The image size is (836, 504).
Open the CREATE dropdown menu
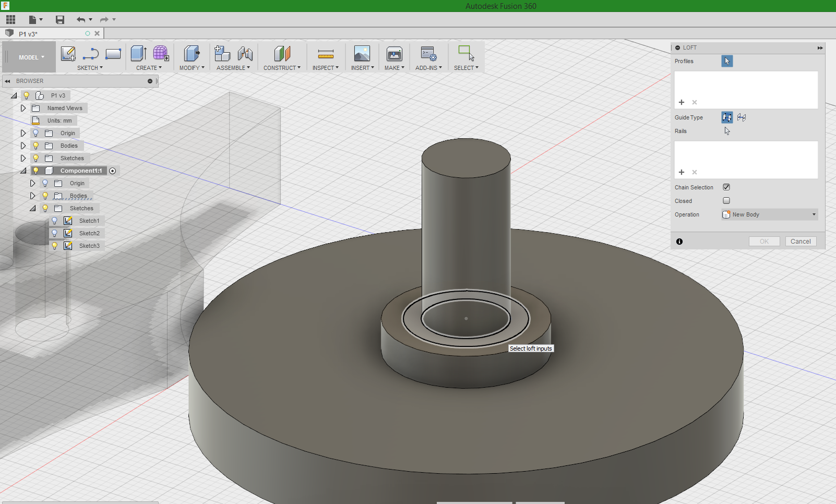coord(149,68)
